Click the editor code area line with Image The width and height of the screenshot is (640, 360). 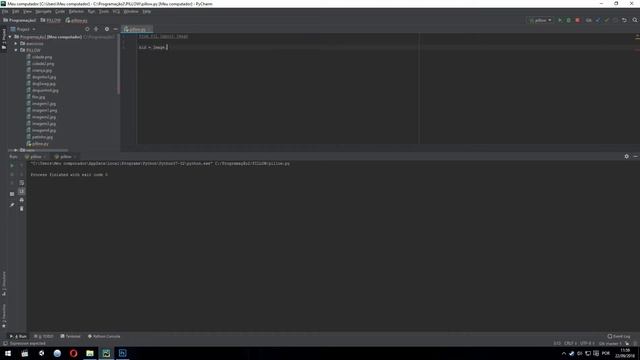(x=153, y=47)
